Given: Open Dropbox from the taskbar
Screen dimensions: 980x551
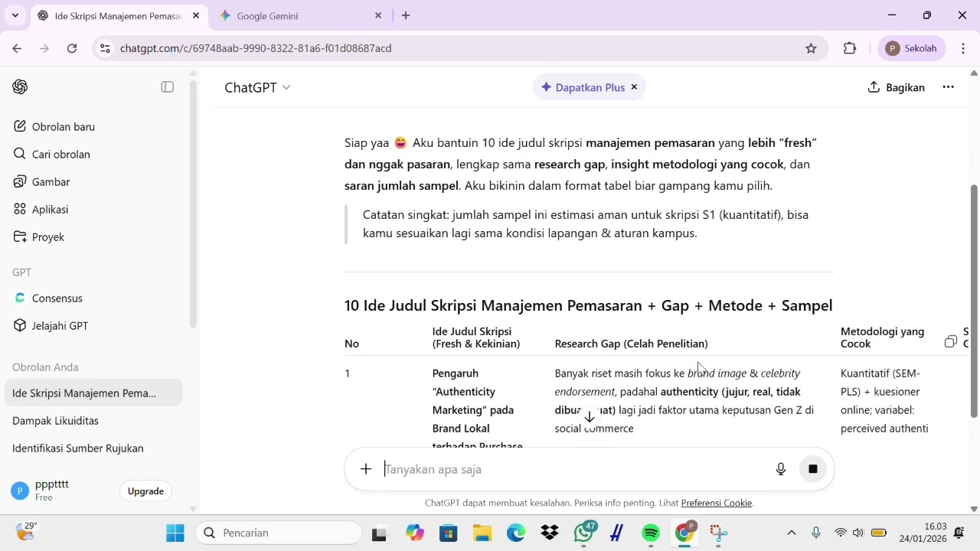Looking at the screenshot, I should [550, 533].
